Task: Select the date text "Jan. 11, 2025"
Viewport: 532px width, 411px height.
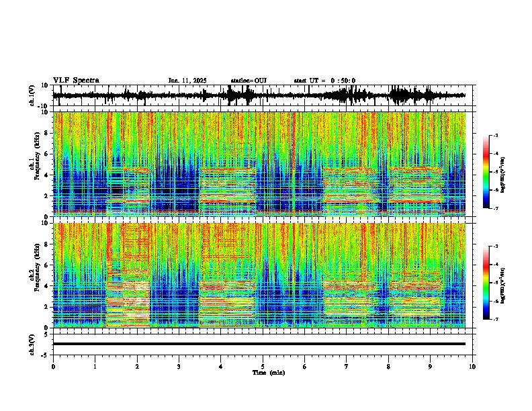Action: pyautogui.click(x=187, y=81)
